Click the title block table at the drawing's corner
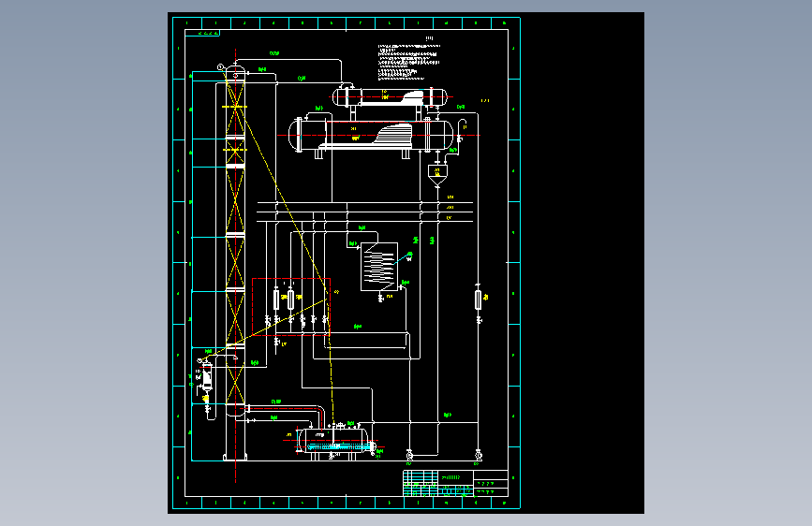 (455, 483)
